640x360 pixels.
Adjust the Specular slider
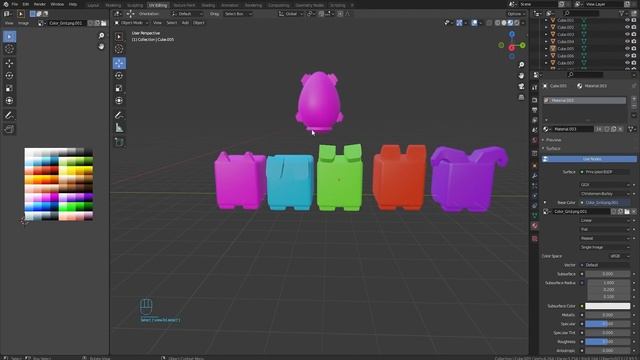click(607, 324)
